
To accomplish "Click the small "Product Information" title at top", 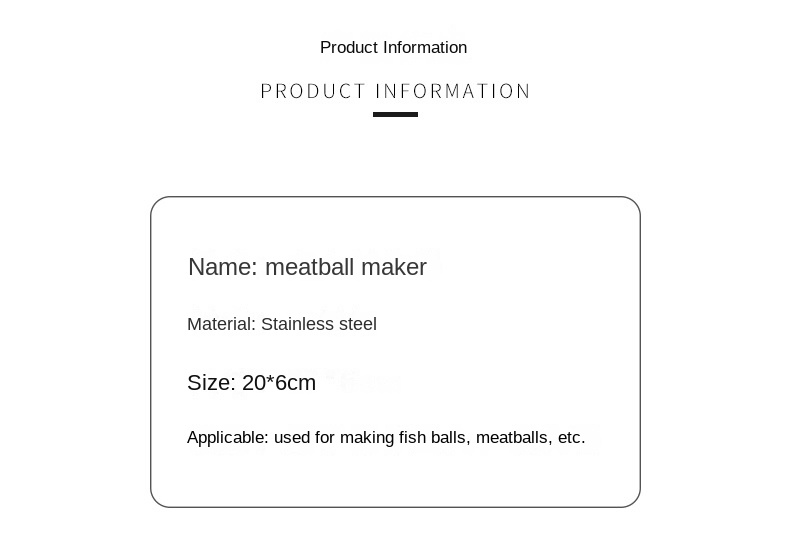I will point(393,47).
